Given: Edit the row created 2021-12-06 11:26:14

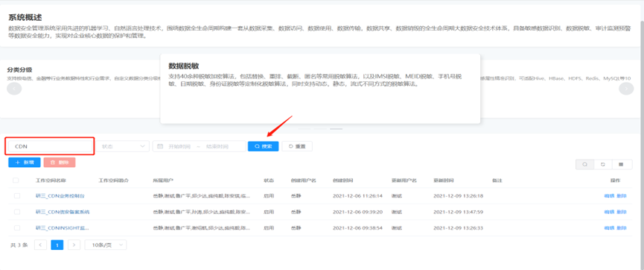Looking at the screenshot, I should (x=609, y=196).
